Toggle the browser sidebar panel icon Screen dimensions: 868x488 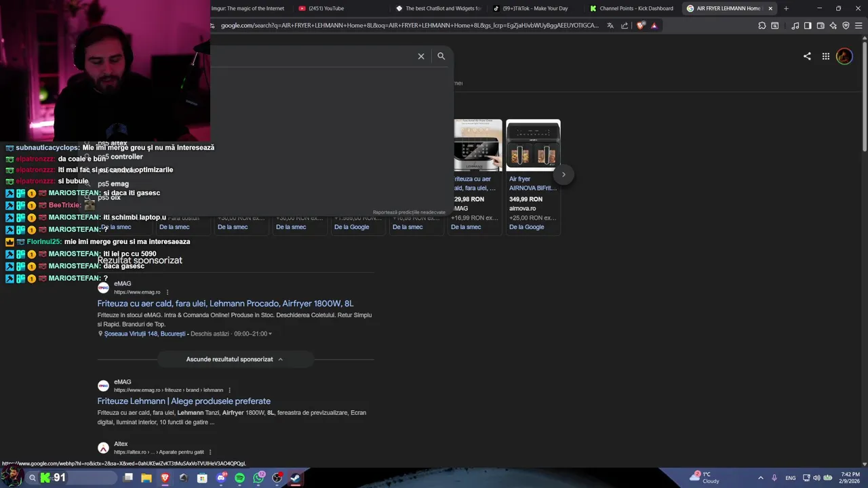tap(808, 26)
